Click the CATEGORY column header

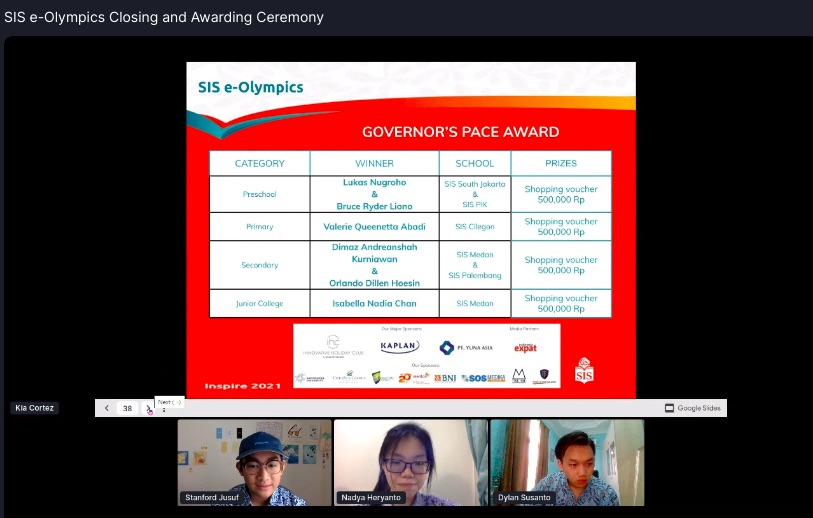(x=259, y=163)
